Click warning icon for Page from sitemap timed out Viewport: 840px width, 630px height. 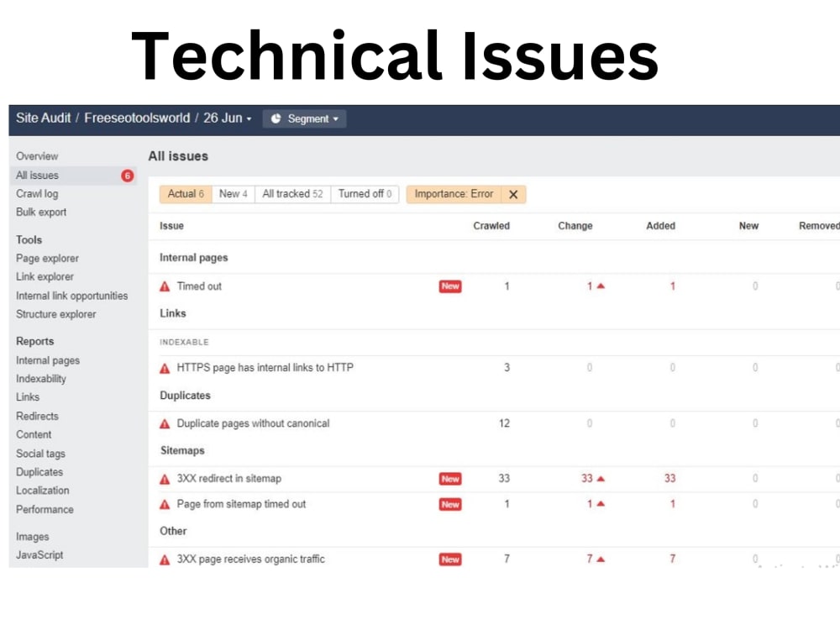pos(165,505)
